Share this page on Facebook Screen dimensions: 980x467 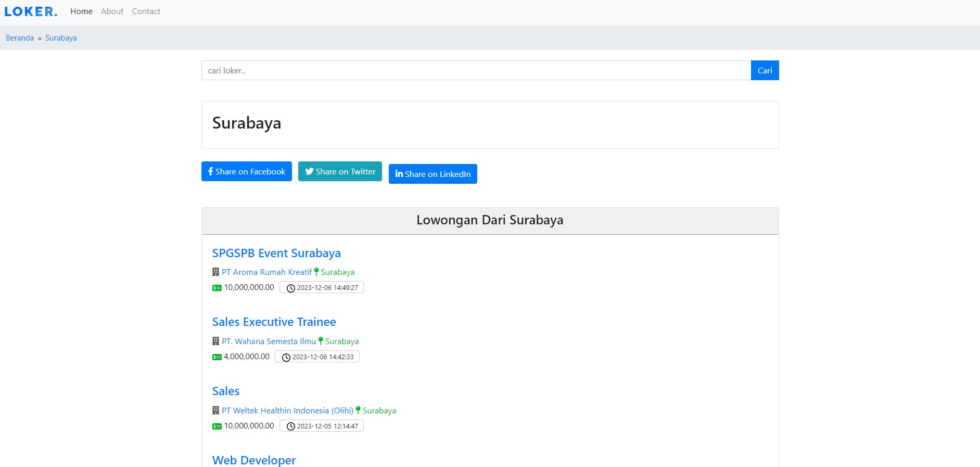(x=247, y=171)
